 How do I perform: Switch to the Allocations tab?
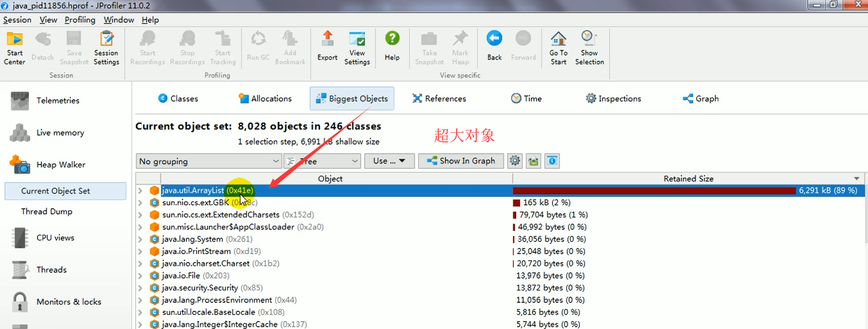265,98
